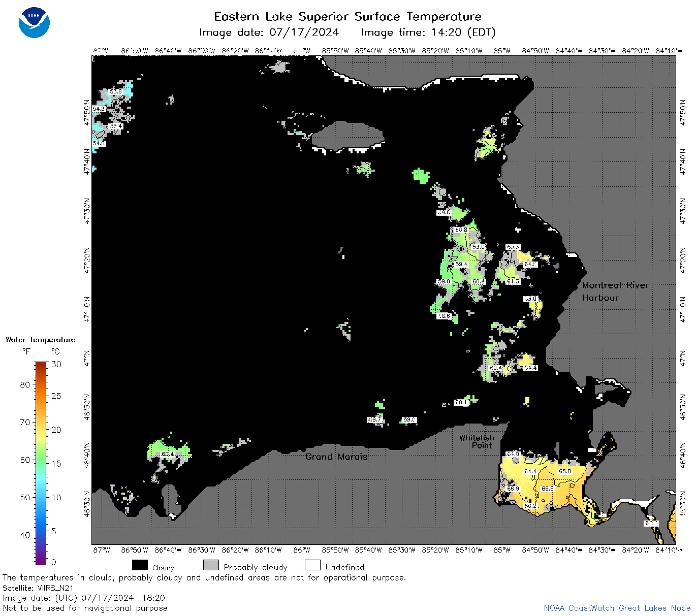The height and width of the screenshot is (616, 696).
Task: Click the Satellite: VIIRS_N21 line
Action: click(x=38, y=588)
